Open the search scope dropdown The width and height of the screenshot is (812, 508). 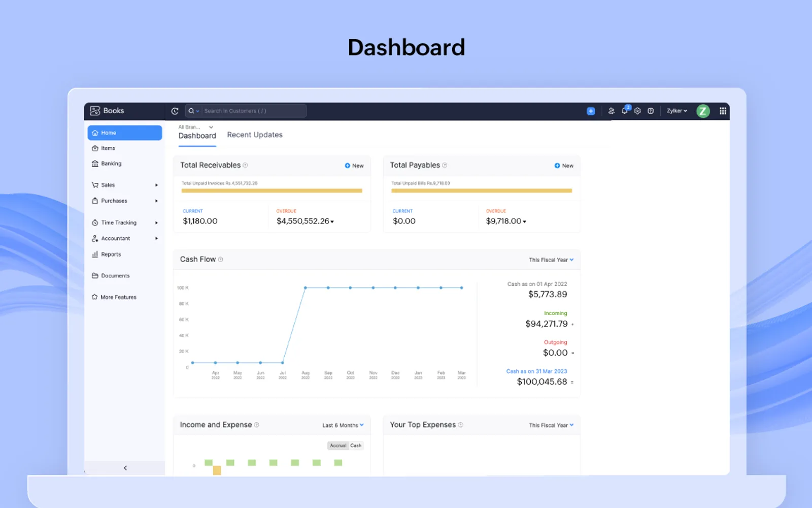click(x=194, y=111)
